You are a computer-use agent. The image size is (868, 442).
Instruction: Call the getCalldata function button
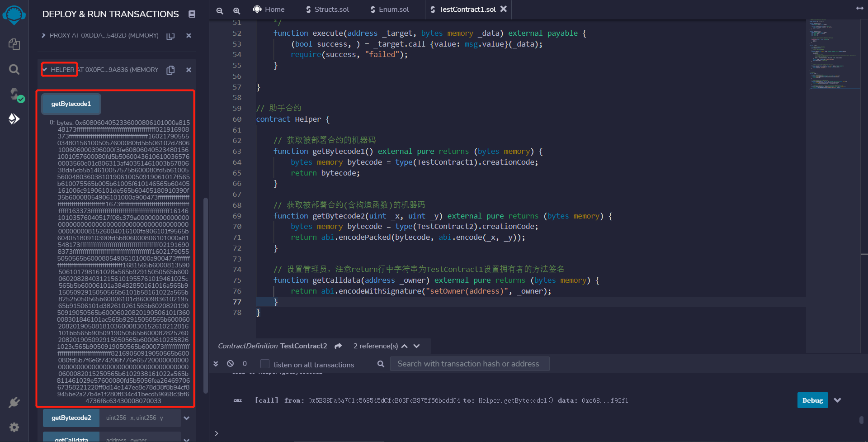(x=71, y=438)
